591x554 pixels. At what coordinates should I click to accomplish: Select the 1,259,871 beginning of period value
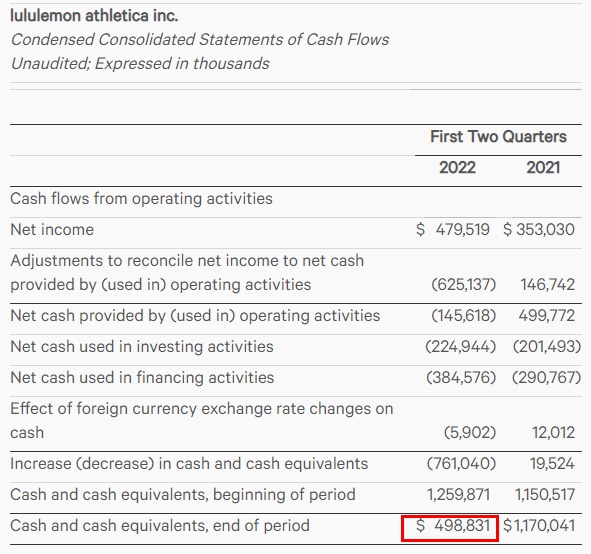458,494
